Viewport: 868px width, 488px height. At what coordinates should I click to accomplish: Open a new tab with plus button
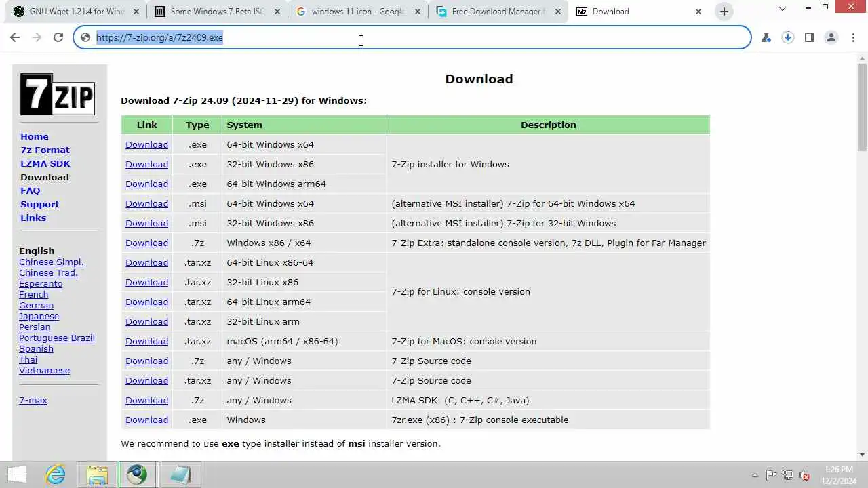tap(724, 11)
